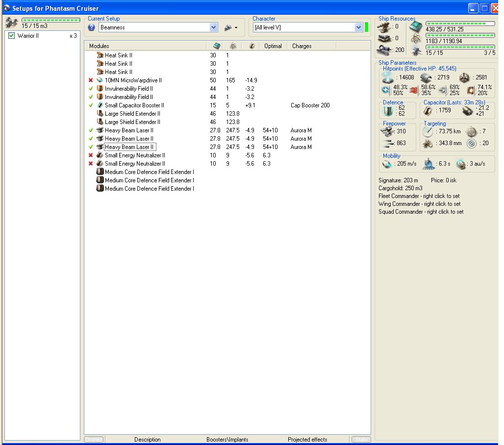Click the powergrid icon beside 1183 / 1190.94
This screenshot has height=445, width=504.
416,39
